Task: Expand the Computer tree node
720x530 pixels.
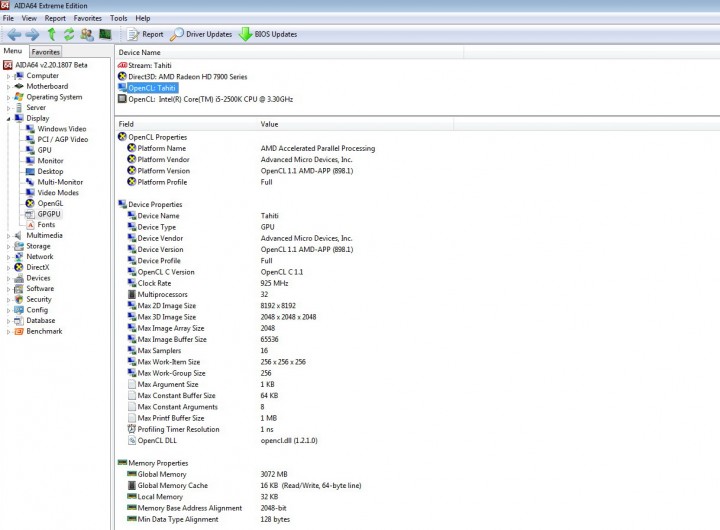Action: [x=8, y=76]
